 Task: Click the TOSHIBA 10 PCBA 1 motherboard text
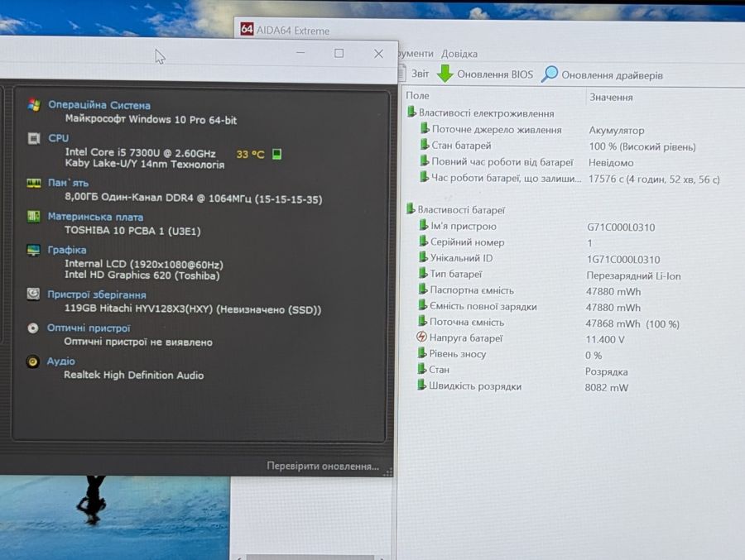pos(132,231)
